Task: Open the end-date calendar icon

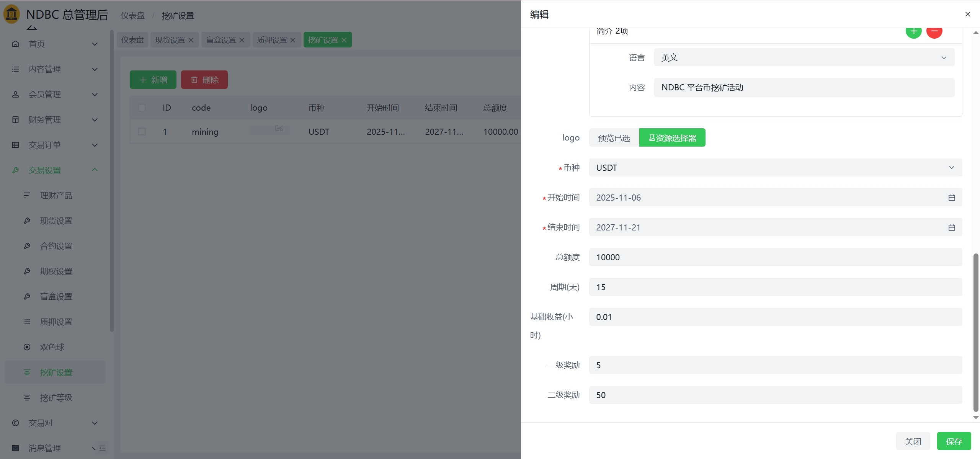Action: [x=952, y=227]
